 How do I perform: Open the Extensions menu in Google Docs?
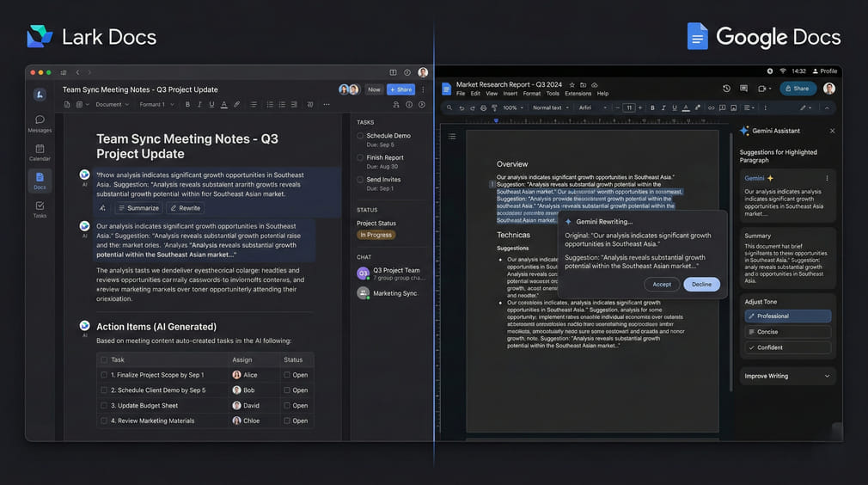click(x=578, y=94)
